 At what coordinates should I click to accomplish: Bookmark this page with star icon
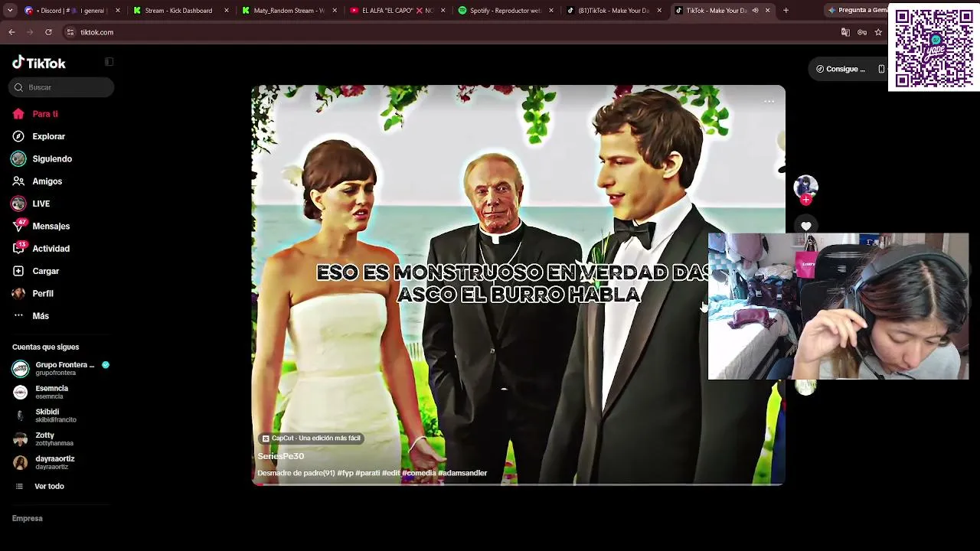878,32
